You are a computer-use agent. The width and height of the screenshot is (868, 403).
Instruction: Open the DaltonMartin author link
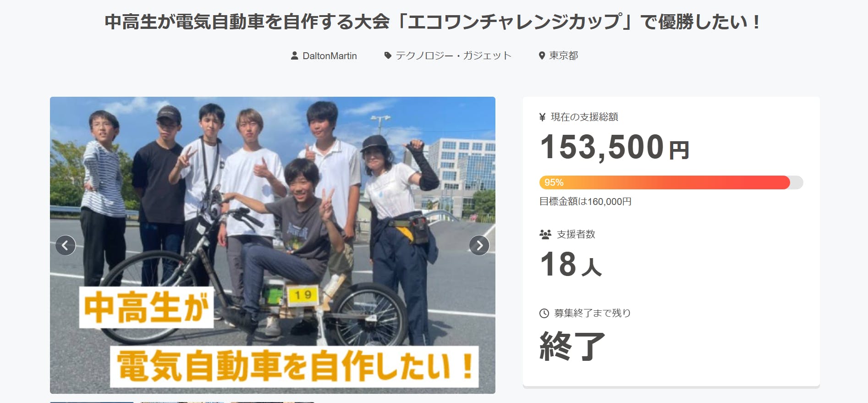330,56
